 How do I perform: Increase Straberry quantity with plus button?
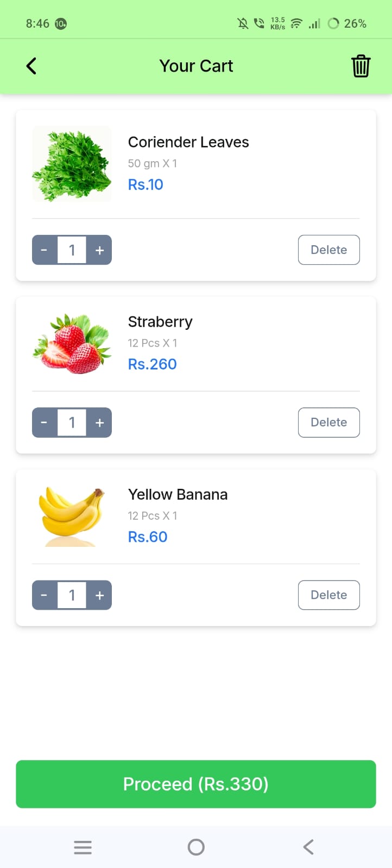pos(99,423)
